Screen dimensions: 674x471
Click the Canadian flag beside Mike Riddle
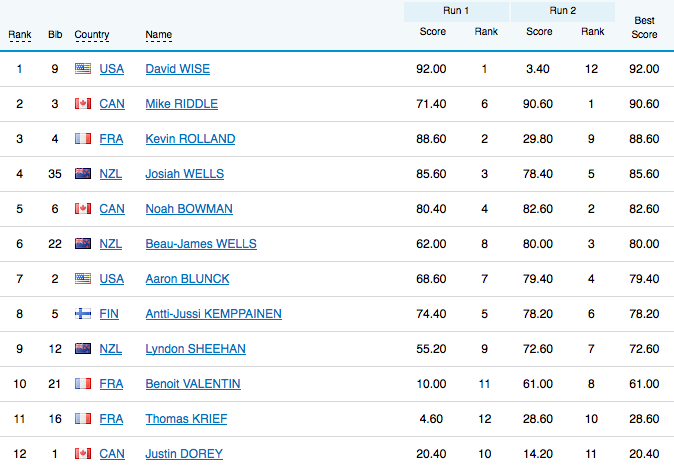pos(83,104)
